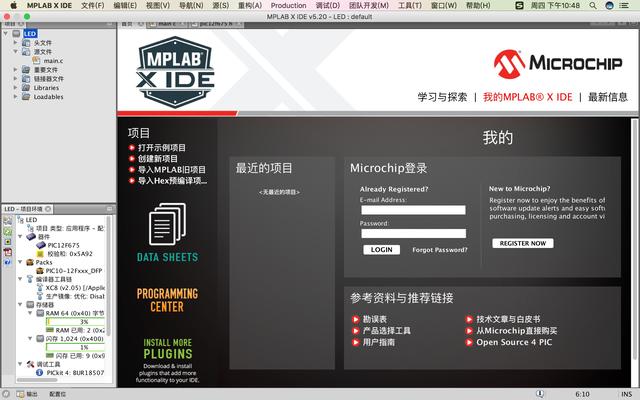Click the PDF datasheet dashboard side icon
The width and height of the screenshot is (640, 400).
8,252
